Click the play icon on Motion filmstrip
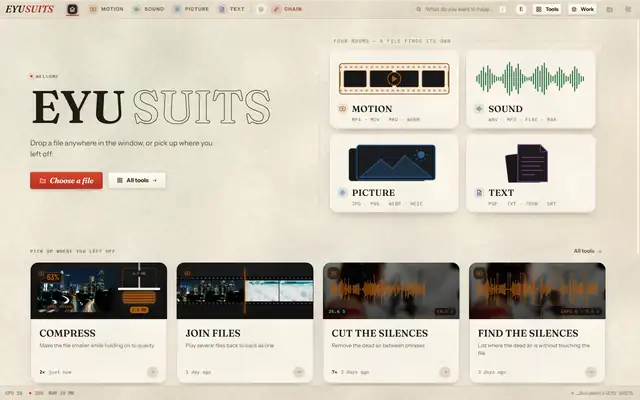 coord(394,78)
